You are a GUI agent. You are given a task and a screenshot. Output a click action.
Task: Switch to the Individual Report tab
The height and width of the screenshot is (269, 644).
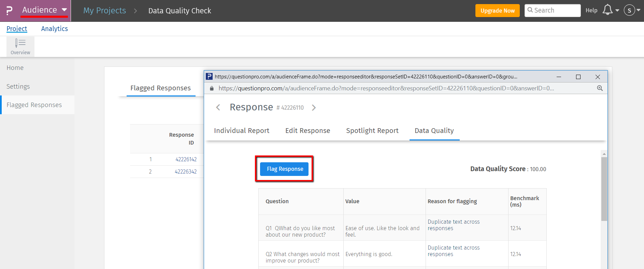tap(241, 131)
